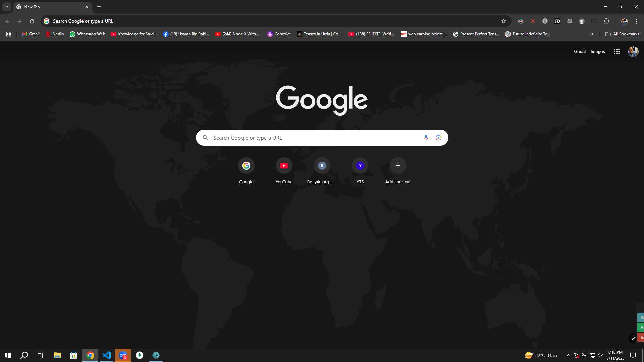Start voice search with microphone icon
The width and height of the screenshot is (644, 362).
tap(426, 138)
